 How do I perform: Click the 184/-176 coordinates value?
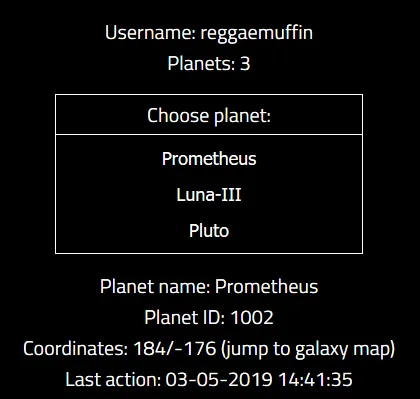pos(175,349)
